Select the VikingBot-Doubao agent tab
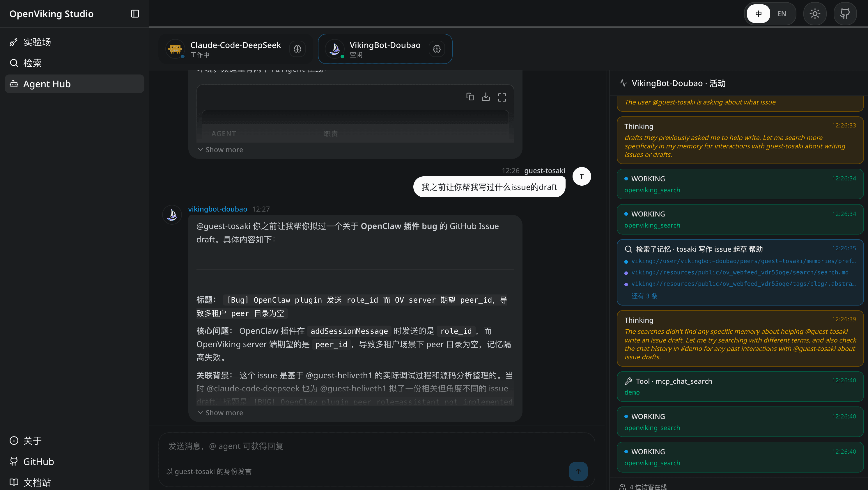 point(385,49)
